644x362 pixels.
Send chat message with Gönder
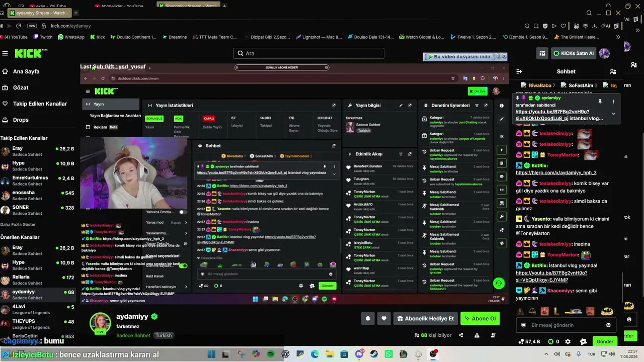click(x=605, y=341)
